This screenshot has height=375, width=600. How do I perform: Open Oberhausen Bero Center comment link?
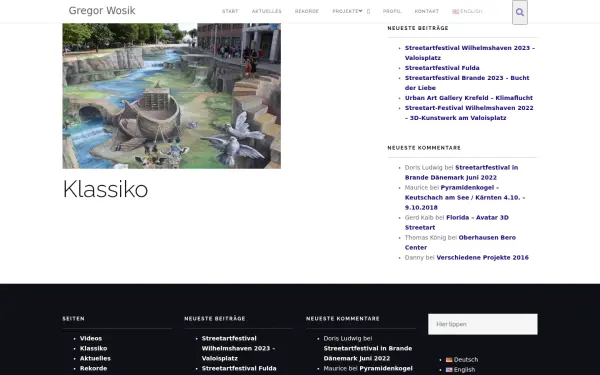pos(460,242)
